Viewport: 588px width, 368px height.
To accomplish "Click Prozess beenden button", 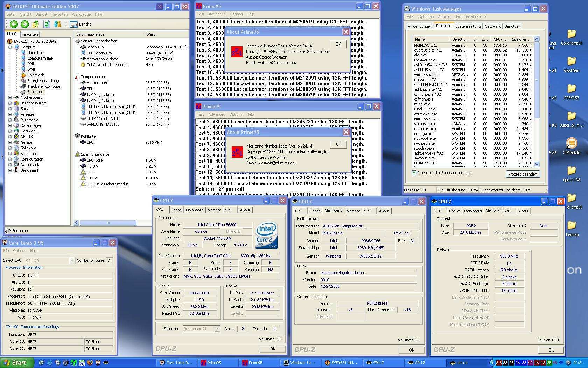I will (x=523, y=174).
